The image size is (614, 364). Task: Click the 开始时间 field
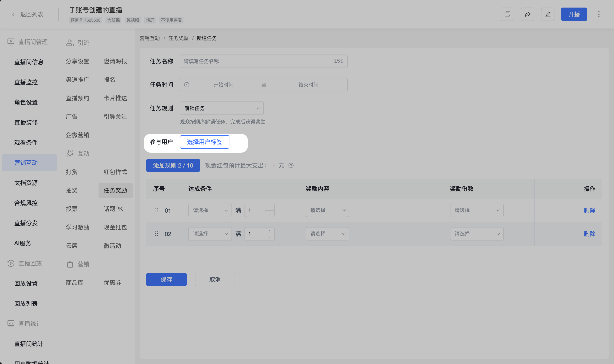coord(223,85)
